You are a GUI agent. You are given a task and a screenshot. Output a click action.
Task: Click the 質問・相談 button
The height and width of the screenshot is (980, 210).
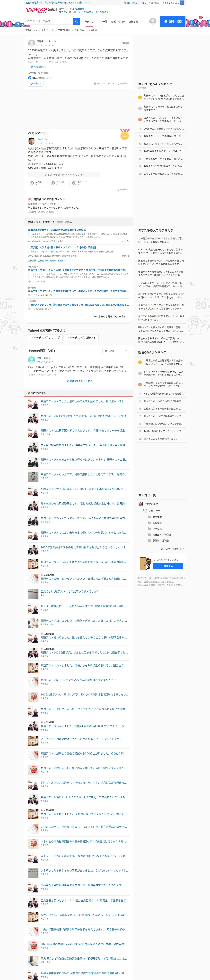[x=173, y=21]
